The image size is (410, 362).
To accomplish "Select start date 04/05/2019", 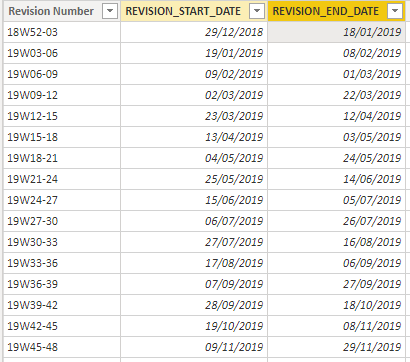I will tap(194, 158).
